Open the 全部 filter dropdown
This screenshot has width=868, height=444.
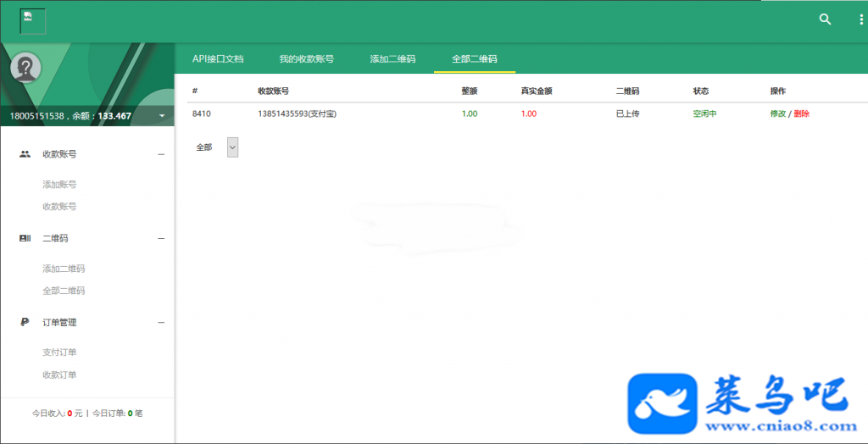point(232,147)
